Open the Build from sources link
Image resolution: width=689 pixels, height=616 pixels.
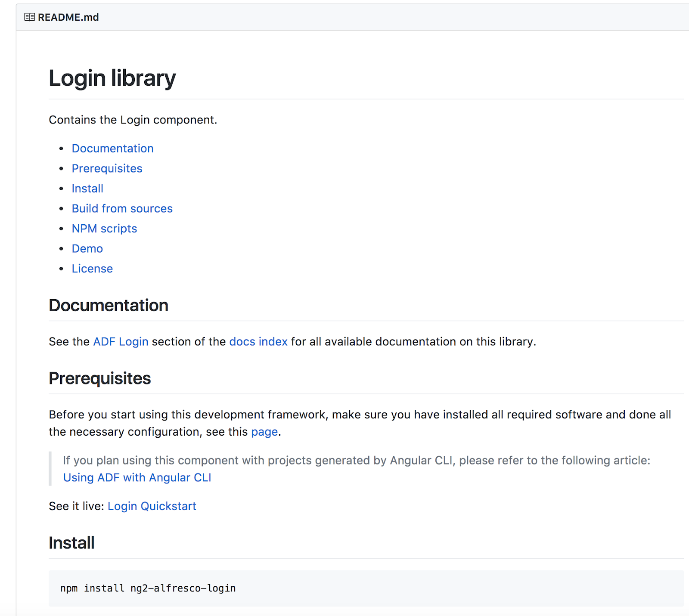(x=122, y=208)
